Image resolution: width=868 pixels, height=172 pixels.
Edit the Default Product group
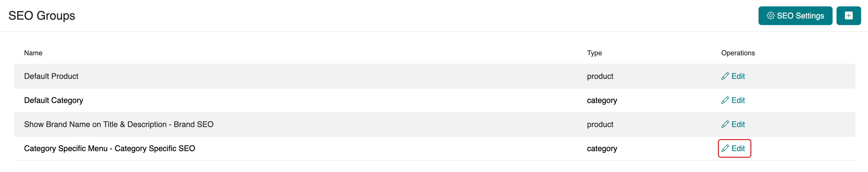[738, 76]
